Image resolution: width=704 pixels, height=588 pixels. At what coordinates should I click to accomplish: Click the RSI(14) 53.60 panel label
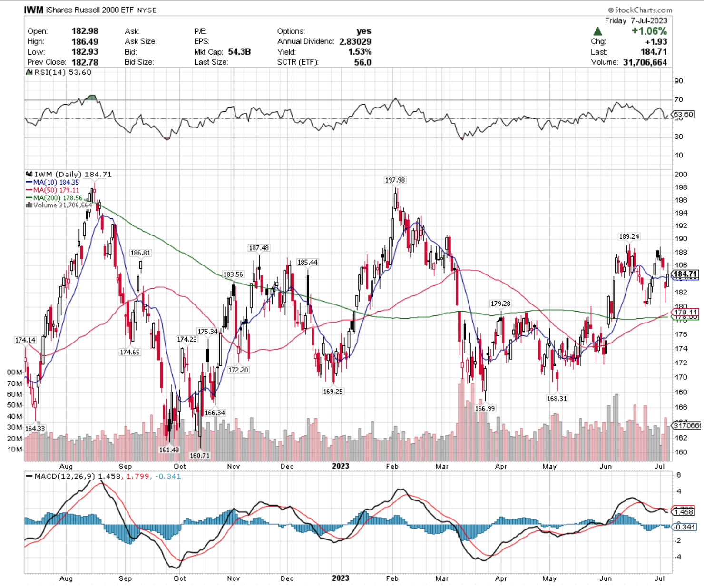click(x=62, y=72)
